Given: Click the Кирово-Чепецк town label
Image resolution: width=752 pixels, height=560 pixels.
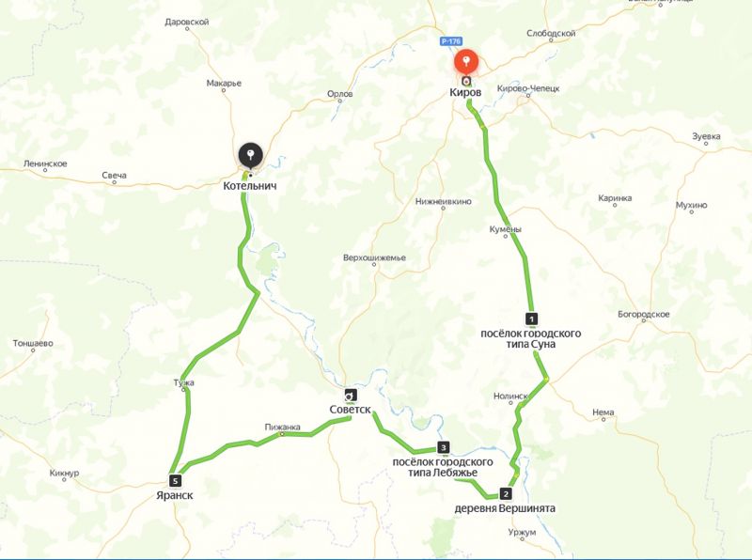Looking at the screenshot, I should click(x=528, y=88).
